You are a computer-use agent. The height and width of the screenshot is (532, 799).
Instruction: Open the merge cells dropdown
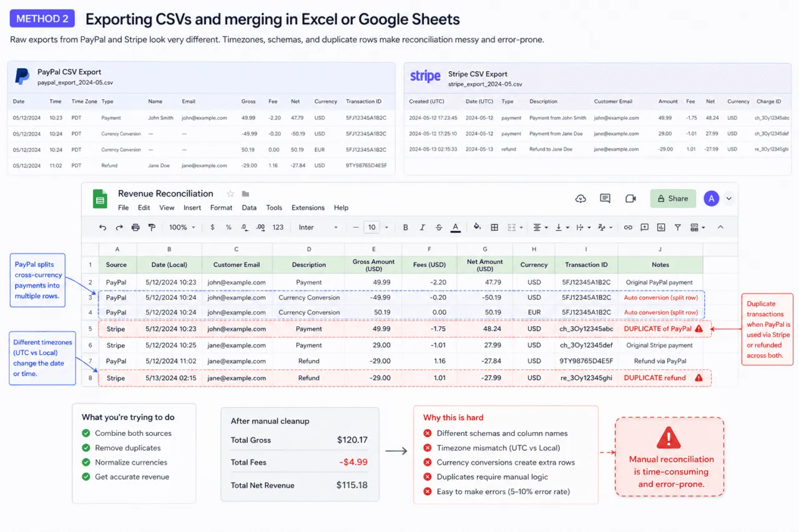[515, 228]
